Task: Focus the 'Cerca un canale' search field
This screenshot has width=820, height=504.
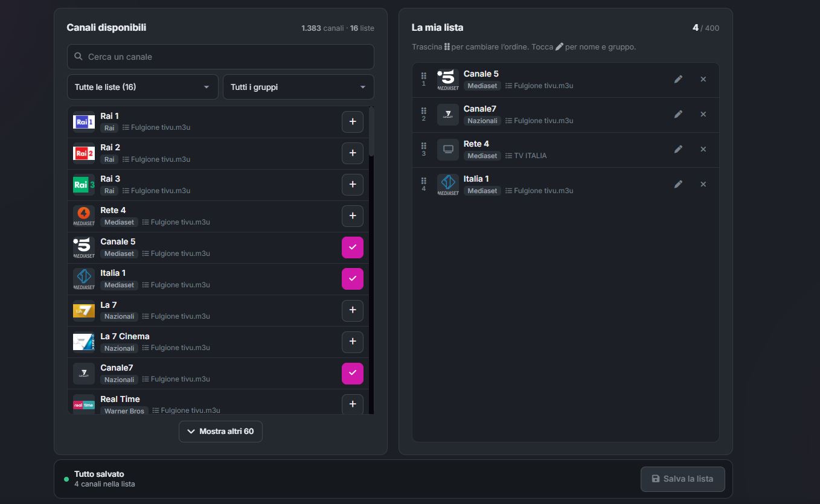Action: point(220,57)
